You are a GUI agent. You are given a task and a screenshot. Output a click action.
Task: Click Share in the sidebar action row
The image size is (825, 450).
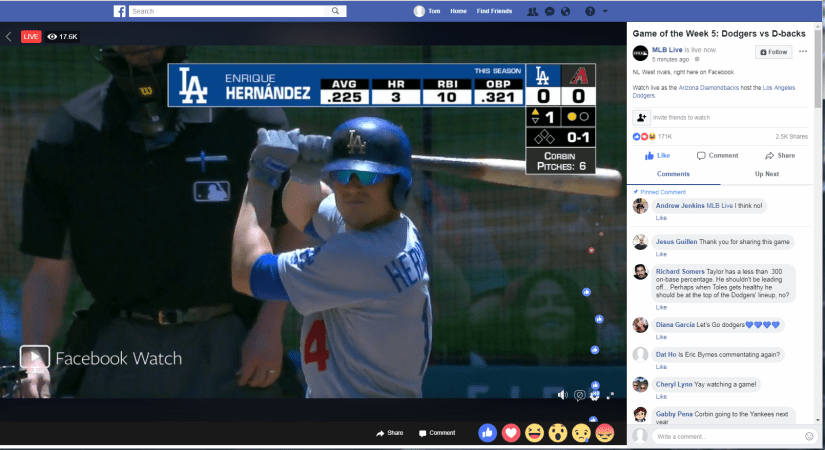click(x=780, y=155)
